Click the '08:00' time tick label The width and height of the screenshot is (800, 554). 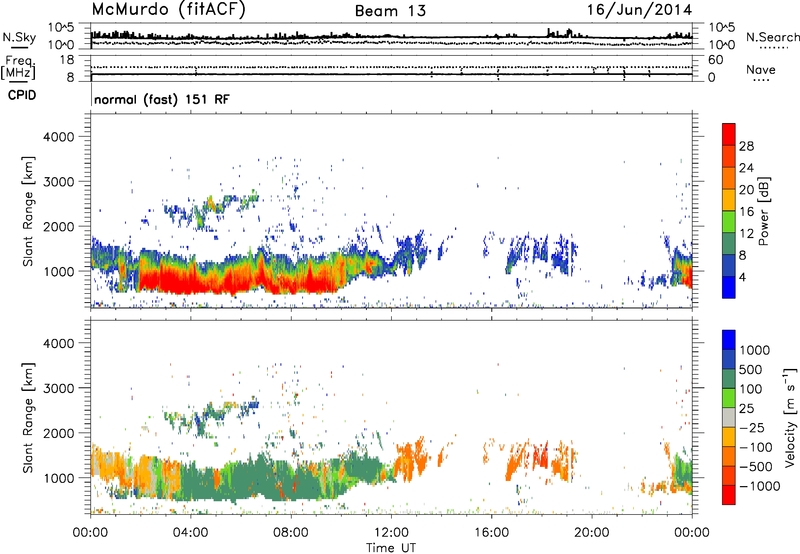pos(291,533)
